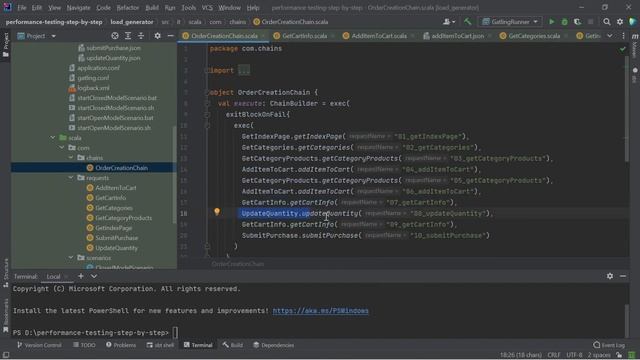Open Project panel options gear

[x=157, y=36]
